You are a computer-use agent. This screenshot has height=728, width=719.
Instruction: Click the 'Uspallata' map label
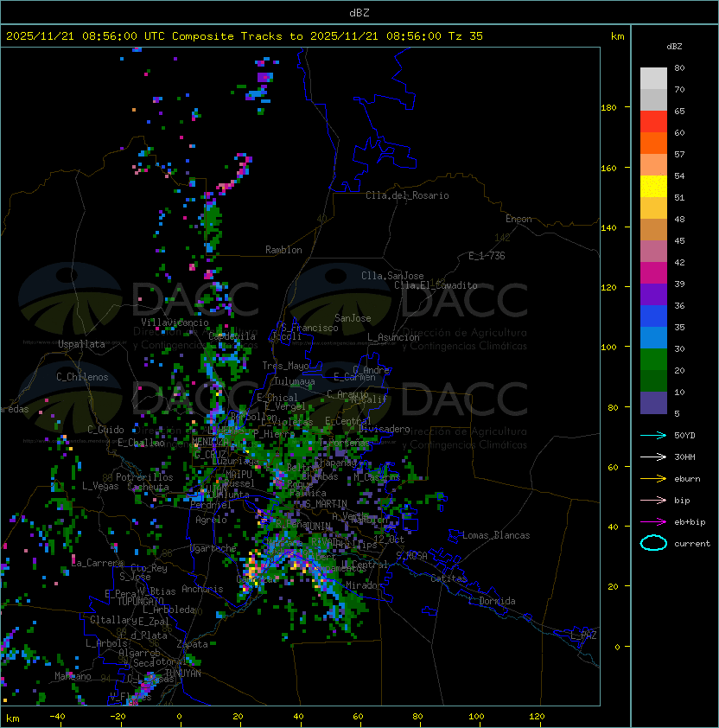[x=81, y=344]
